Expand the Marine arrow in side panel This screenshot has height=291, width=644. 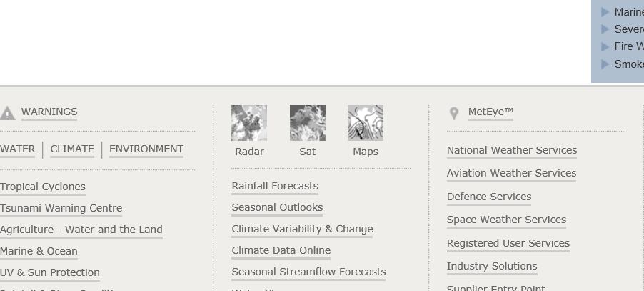point(605,12)
